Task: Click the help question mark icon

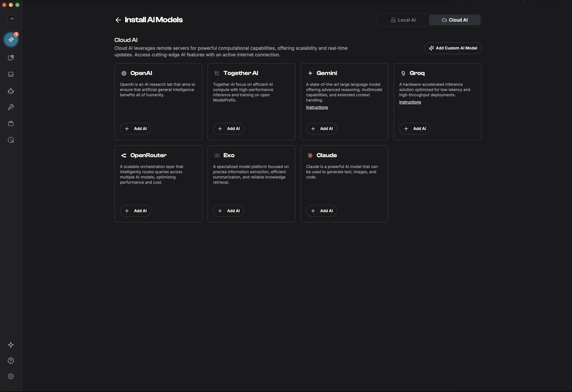Action: [x=11, y=361]
